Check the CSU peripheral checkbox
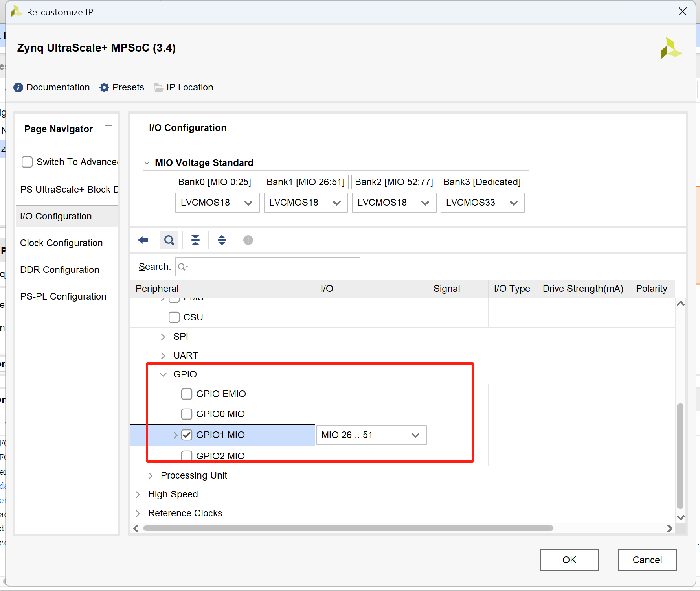This screenshot has width=700, height=591. (x=174, y=317)
